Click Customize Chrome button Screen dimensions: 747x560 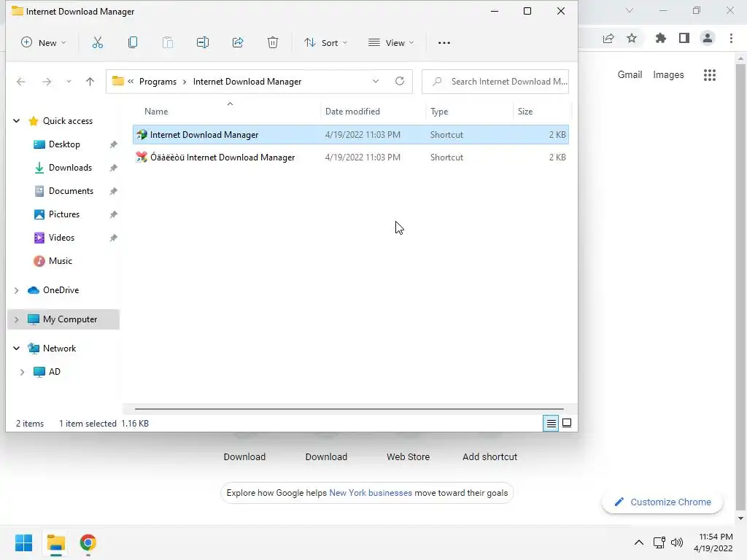(x=662, y=502)
